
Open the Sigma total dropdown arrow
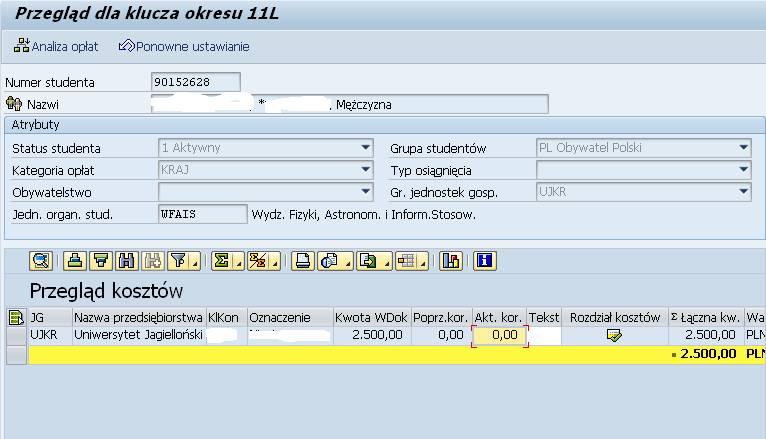[x=239, y=264]
